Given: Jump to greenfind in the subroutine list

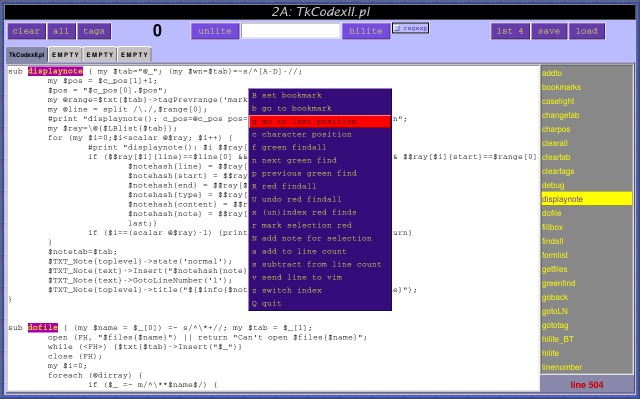Looking at the screenshot, I should tap(558, 283).
